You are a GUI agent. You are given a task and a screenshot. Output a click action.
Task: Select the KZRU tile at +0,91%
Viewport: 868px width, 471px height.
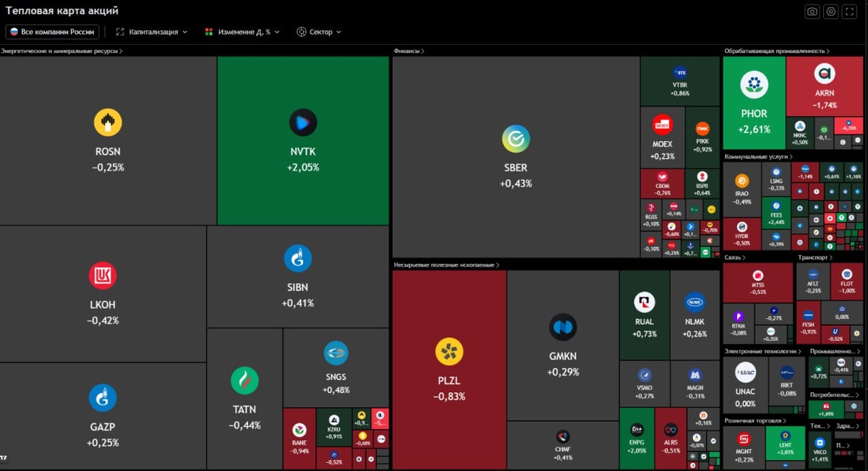[x=334, y=427]
